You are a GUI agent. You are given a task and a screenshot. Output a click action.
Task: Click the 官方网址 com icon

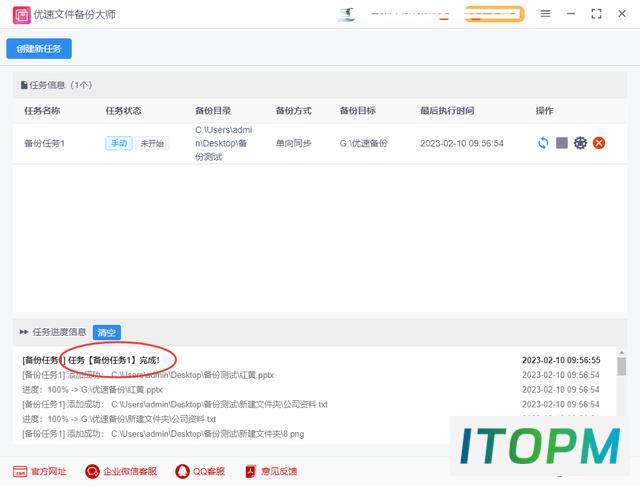pos(20,471)
